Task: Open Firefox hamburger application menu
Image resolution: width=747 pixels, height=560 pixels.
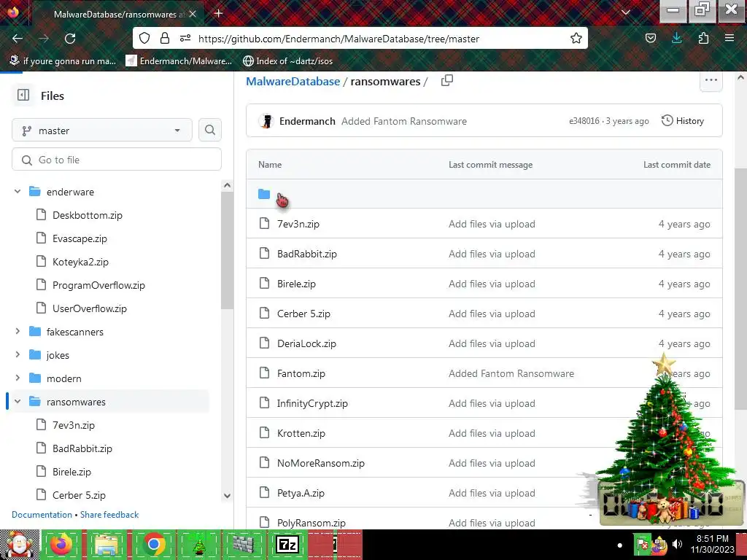Action: point(729,39)
